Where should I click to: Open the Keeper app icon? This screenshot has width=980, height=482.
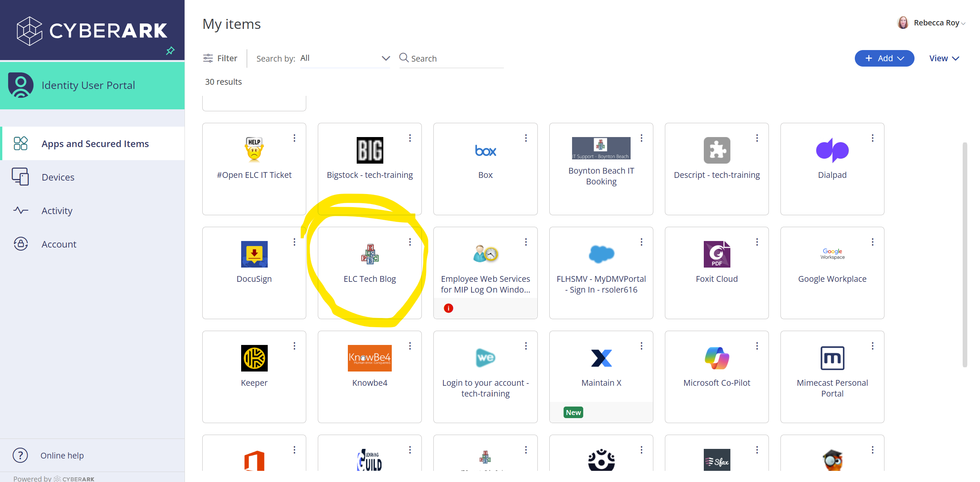254,358
